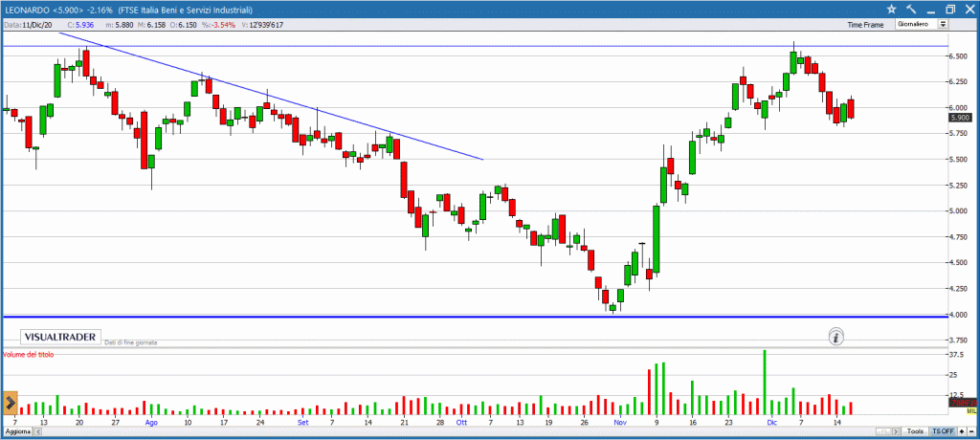
Task: Click the info icon on the chart
Action: click(836, 338)
